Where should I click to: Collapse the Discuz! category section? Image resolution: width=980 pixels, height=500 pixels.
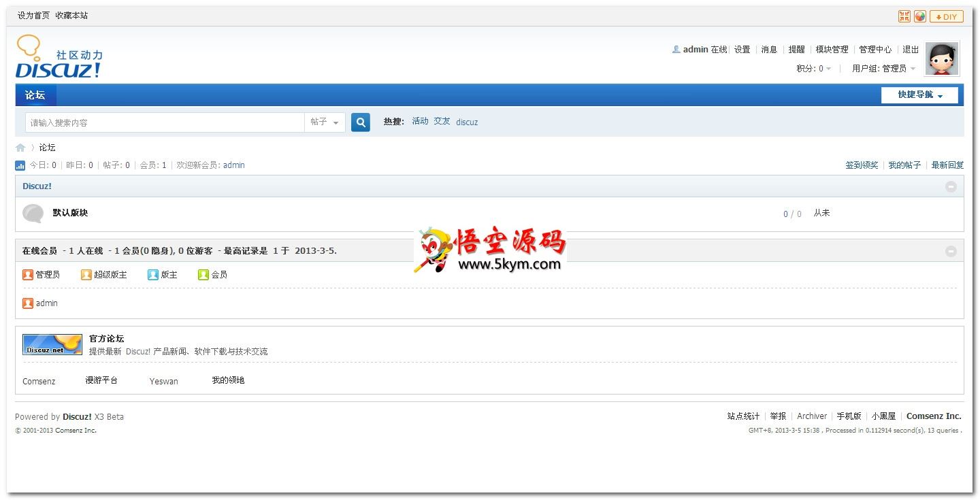951,186
